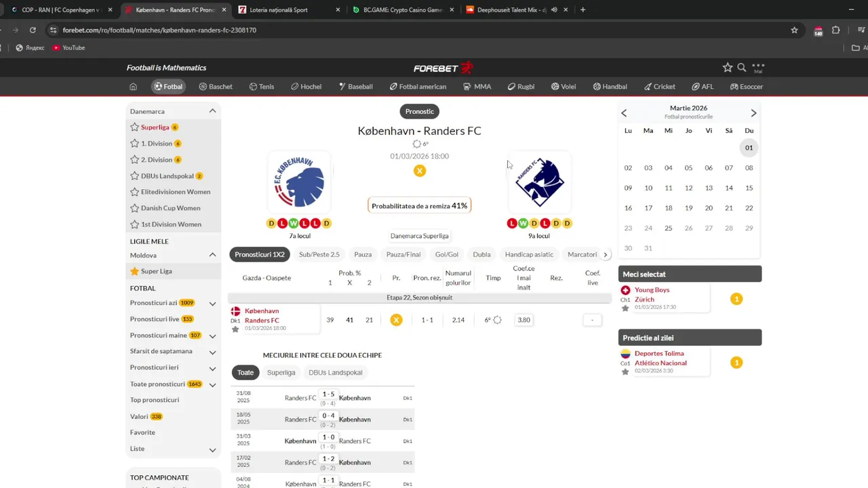868x488 pixels.
Task: Star the Danish Cup Women league
Action: click(x=135, y=208)
